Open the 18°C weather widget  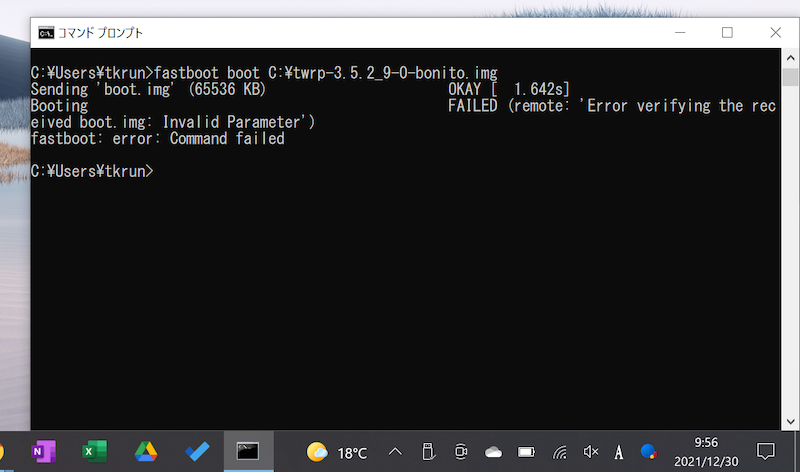336,452
